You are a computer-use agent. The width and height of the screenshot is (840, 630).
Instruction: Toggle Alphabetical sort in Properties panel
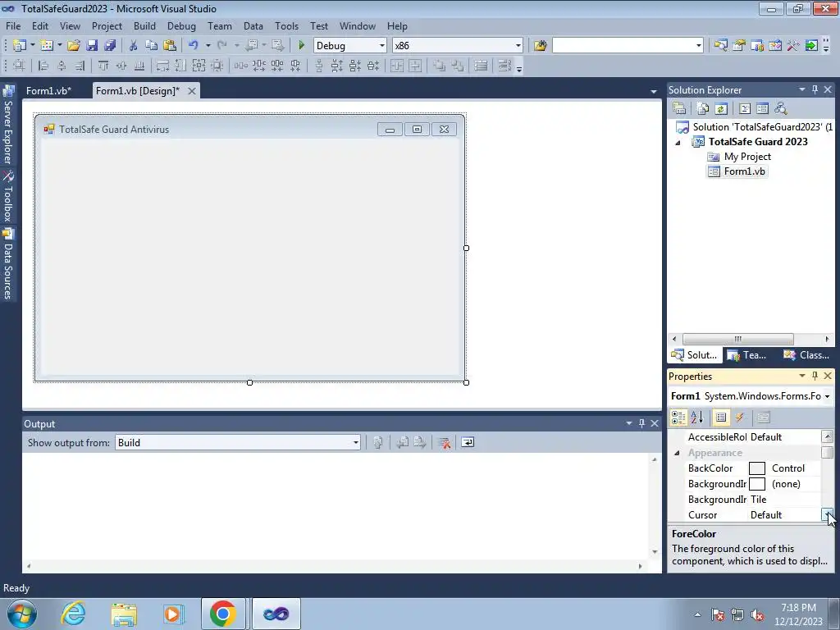pos(697,418)
